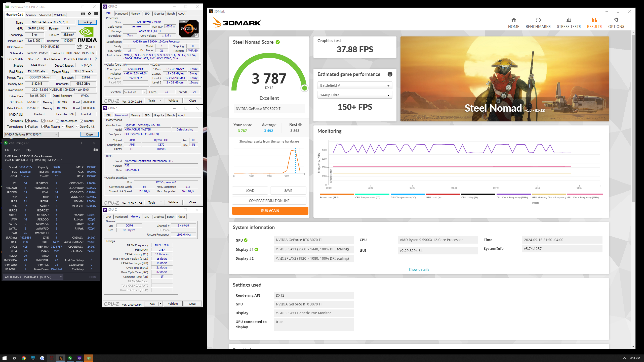Open ZenTimings Tools menu
This screenshot has height=362, width=644.
[x=17, y=150]
